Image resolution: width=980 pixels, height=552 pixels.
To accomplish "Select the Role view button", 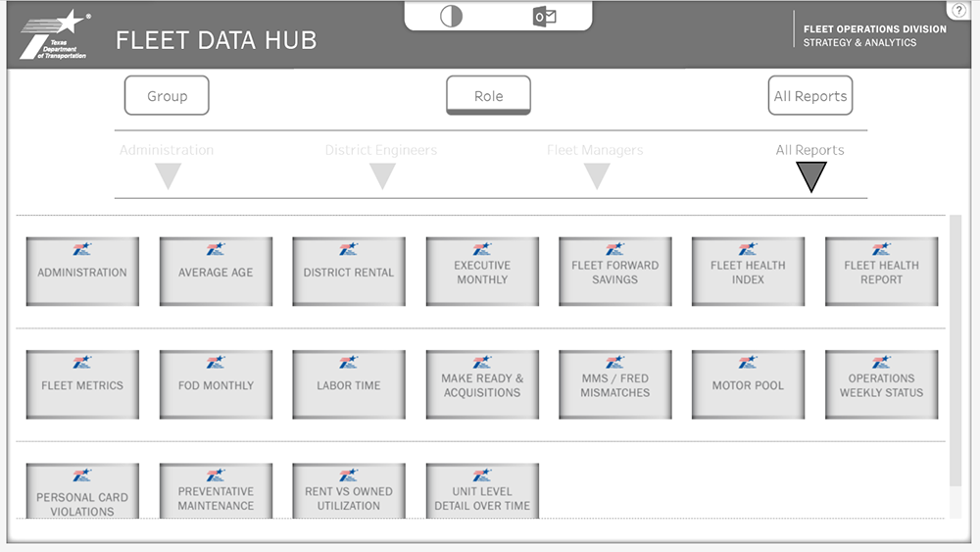I will coord(488,96).
